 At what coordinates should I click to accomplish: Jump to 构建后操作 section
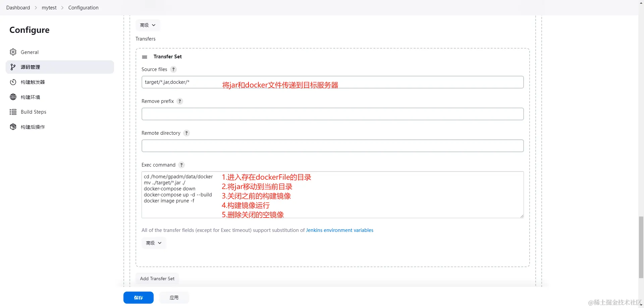(x=60, y=127)
